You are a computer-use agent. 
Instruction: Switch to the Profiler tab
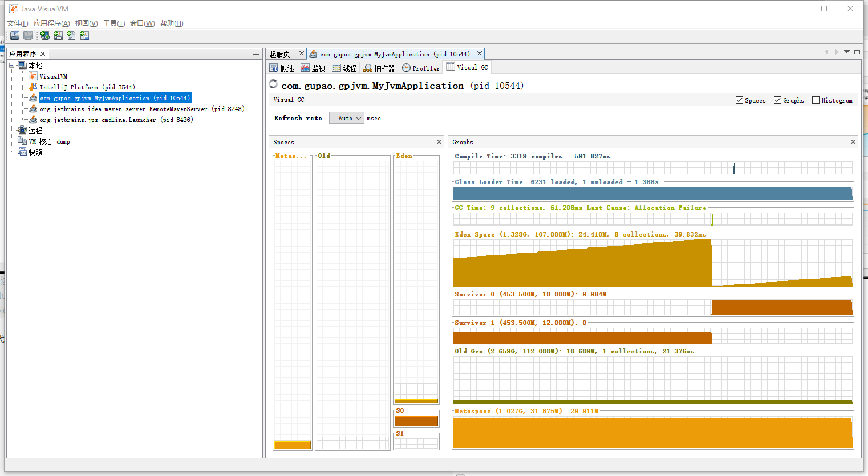[421, 68]
